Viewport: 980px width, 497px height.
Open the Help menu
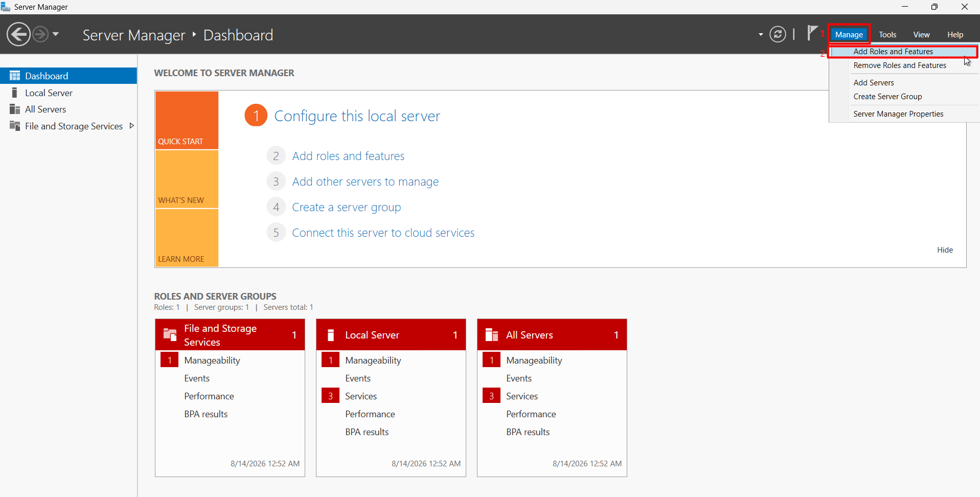click(955, 34)
